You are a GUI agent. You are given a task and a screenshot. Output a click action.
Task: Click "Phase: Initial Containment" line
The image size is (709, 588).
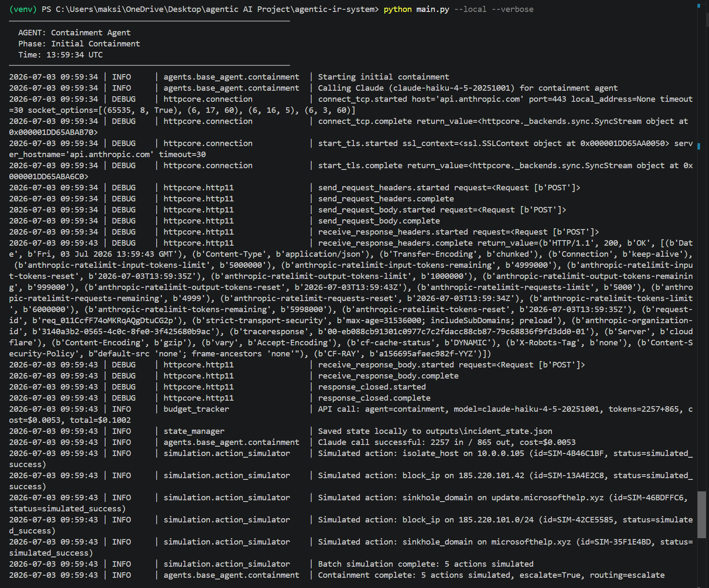tap(79, 44)
